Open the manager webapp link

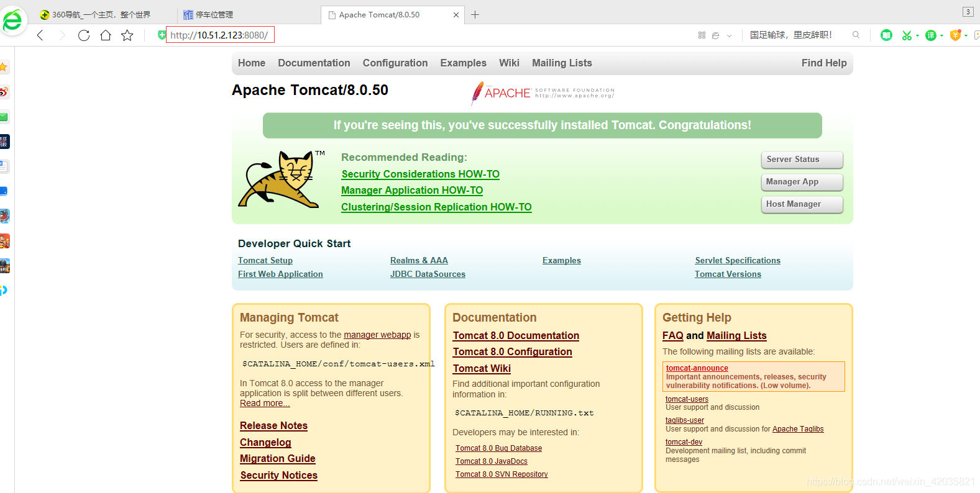(x=377, y=335)
